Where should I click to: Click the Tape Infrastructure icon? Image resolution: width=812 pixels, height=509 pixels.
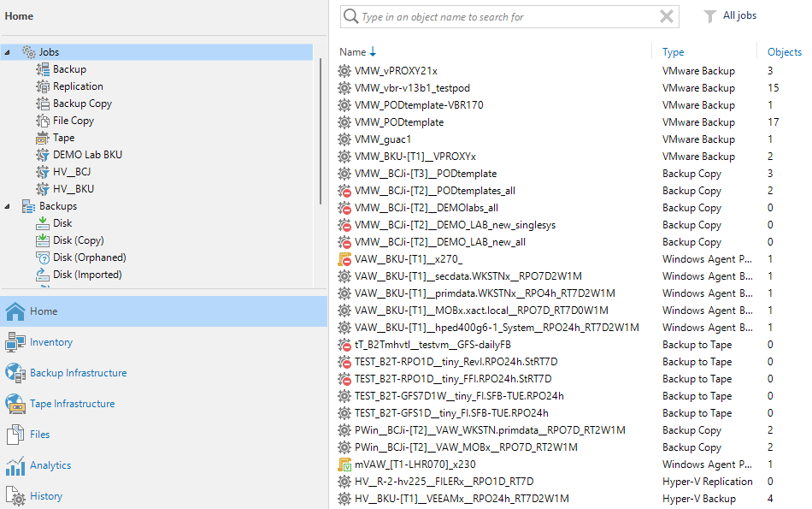click(15, 404)
